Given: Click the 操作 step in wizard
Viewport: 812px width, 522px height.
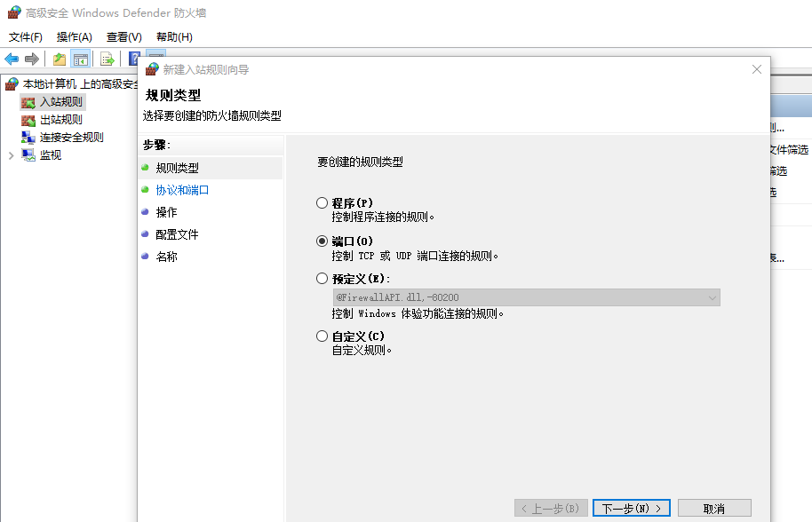Looking at the screenshot, I should coord(166,212).
